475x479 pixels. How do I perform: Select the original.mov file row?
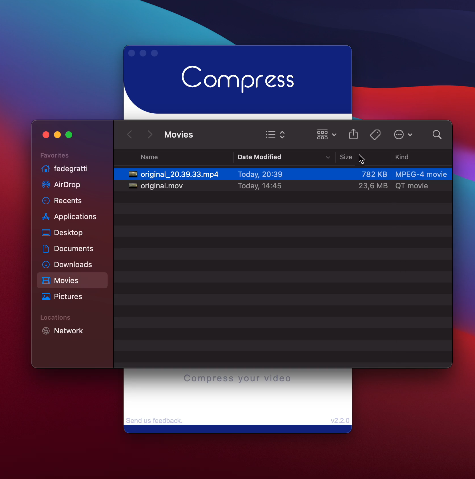click(283, 186)
